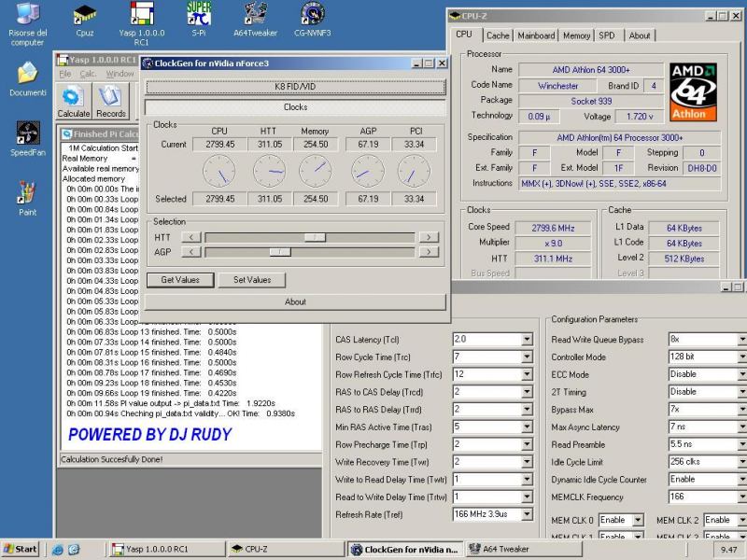Expand Row Cycle Time (Trc) dropdown

(527, 357)
